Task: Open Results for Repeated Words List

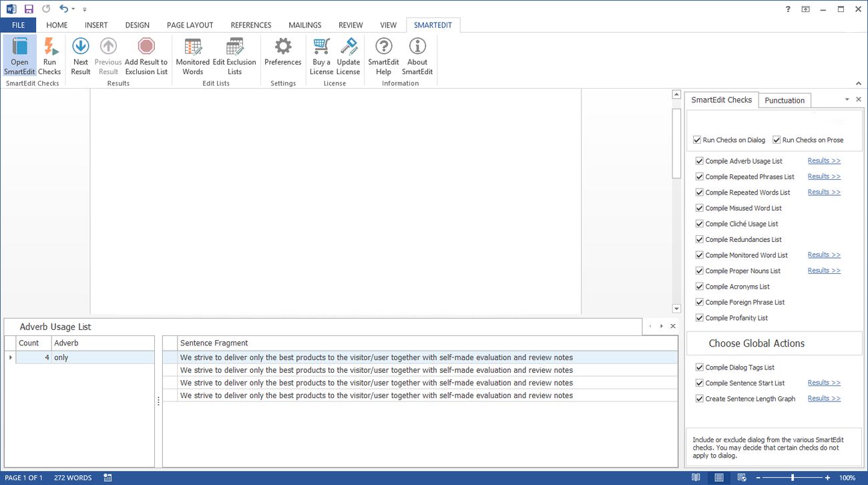Action: tap(824, 192)
